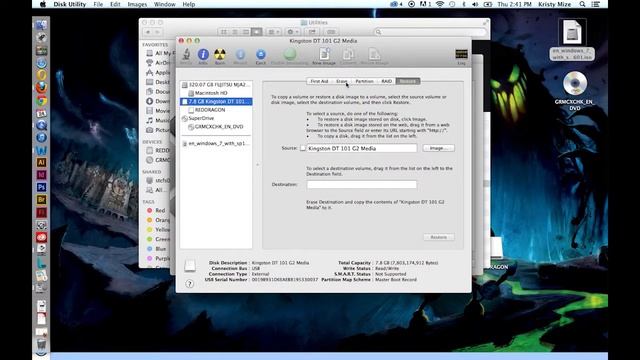Screen dimensions: 640x360
Task: Open Music in the Finder sidebar
Action: pos(158,120)
